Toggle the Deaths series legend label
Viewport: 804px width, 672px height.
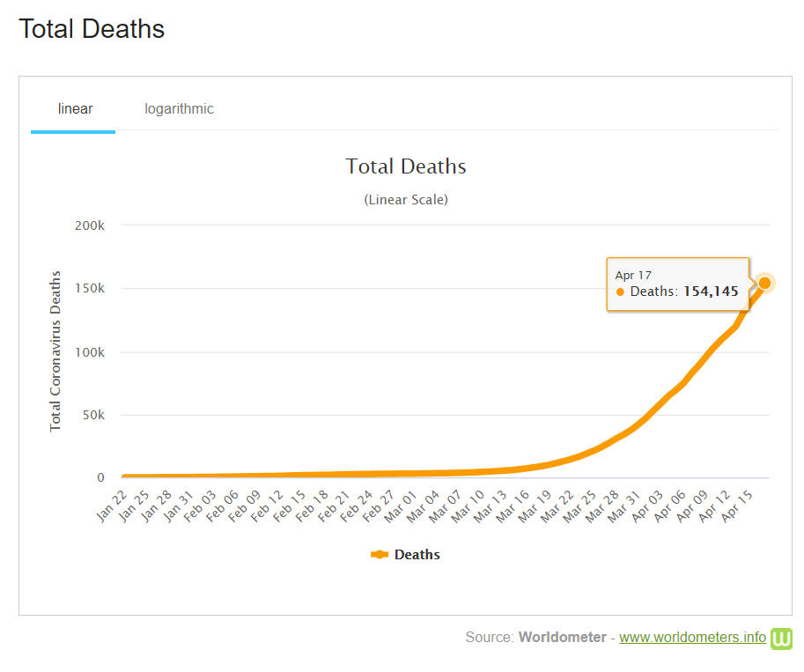click(417, 555)
